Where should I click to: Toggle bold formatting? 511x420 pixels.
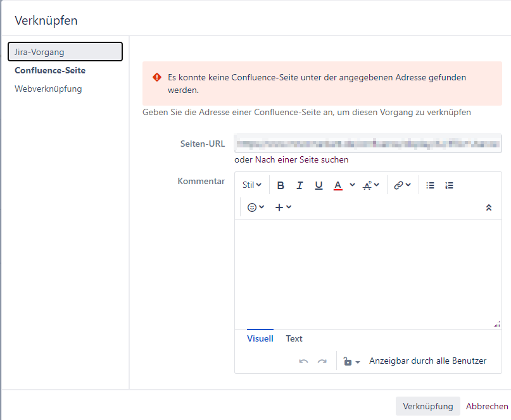click(x=281, y=185)
